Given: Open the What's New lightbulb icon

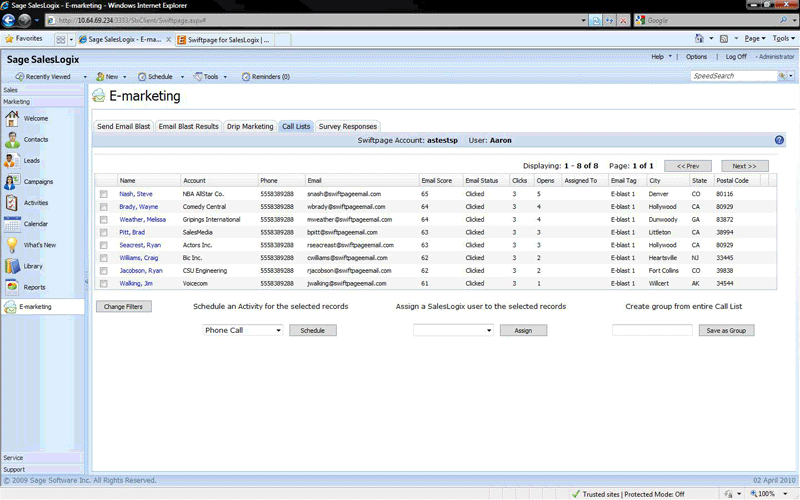Looking at the screenshot, I should 12,245.
